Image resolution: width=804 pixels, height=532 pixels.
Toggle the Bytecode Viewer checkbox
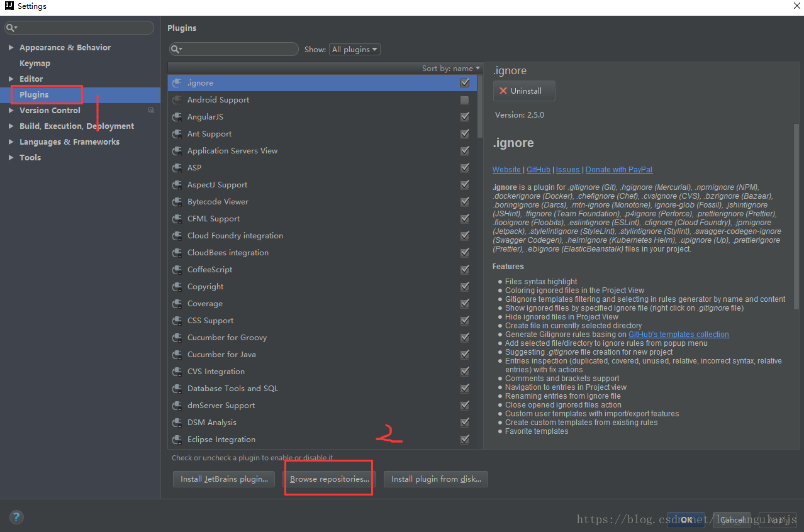pyautogui.click(x=465, y=202)
